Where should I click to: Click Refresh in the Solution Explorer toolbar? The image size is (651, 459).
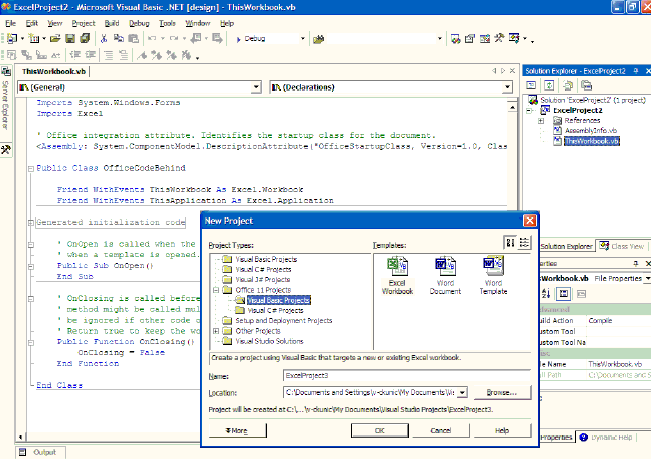click(549, 85)
